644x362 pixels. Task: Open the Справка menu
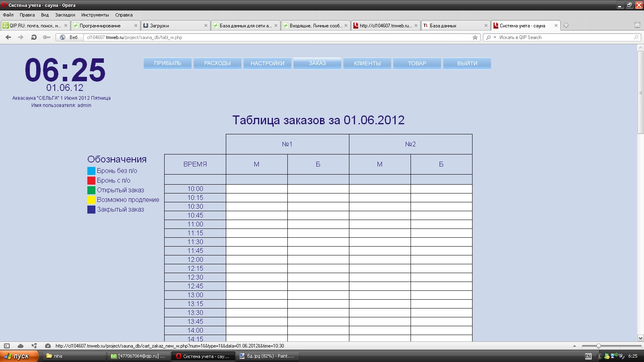[124, 15]
